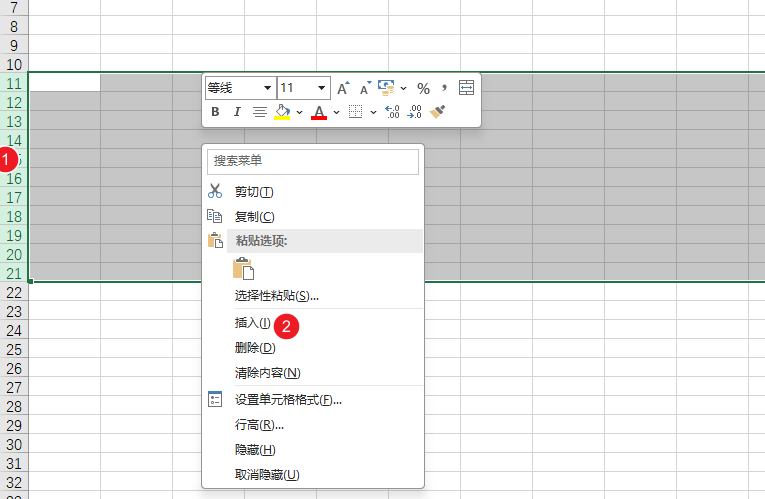Select row header 8
765x499 pixels.
[14, 26]
